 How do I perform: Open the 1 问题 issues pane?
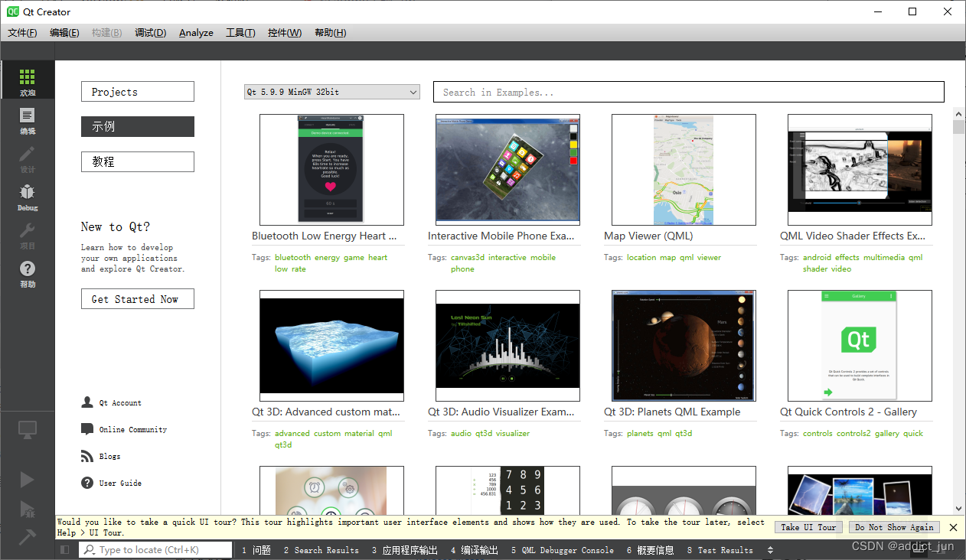(256, 550)
